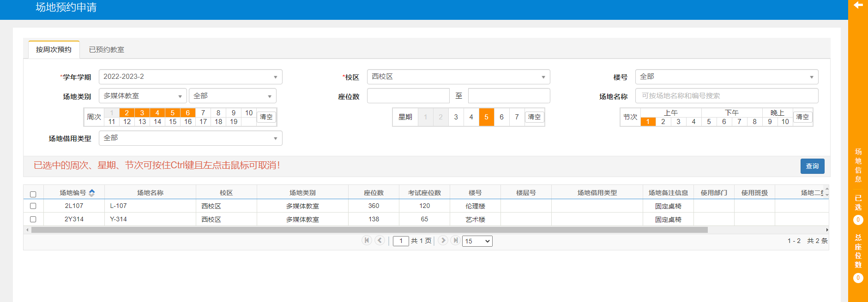Open the 场地借用类型 dropdown
The height and width of the screenshot is (302, 868).
[x=190, y=138]
